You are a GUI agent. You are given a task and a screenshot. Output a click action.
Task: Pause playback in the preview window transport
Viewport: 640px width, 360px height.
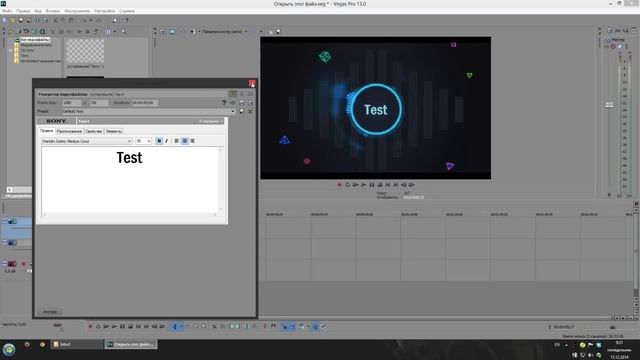(x=372, y=185)
